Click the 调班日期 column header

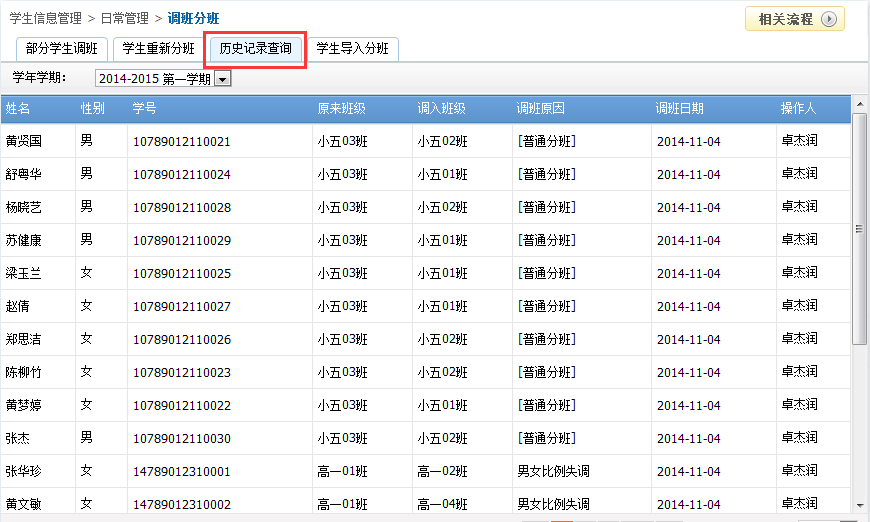[679, 109]
